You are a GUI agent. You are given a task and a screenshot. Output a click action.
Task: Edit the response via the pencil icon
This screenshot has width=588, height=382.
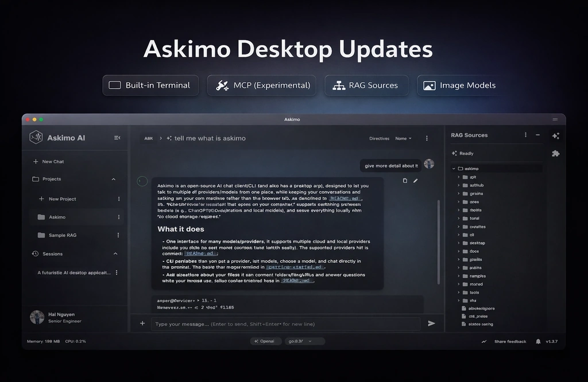point(416,180)
